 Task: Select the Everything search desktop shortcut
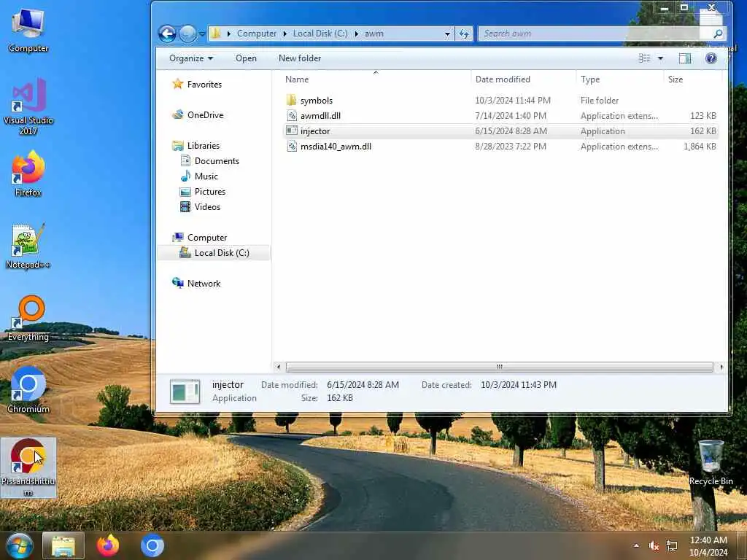(x=28, y=319)
